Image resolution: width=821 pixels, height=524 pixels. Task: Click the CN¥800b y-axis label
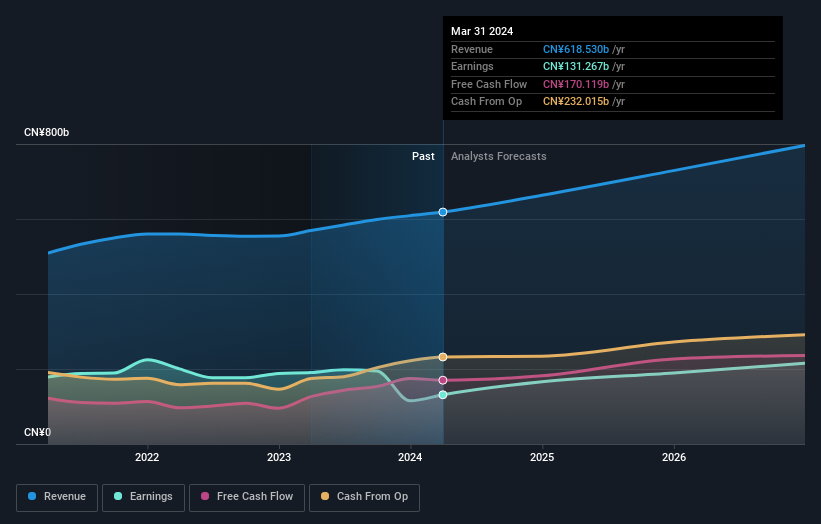tap(47, 132)
